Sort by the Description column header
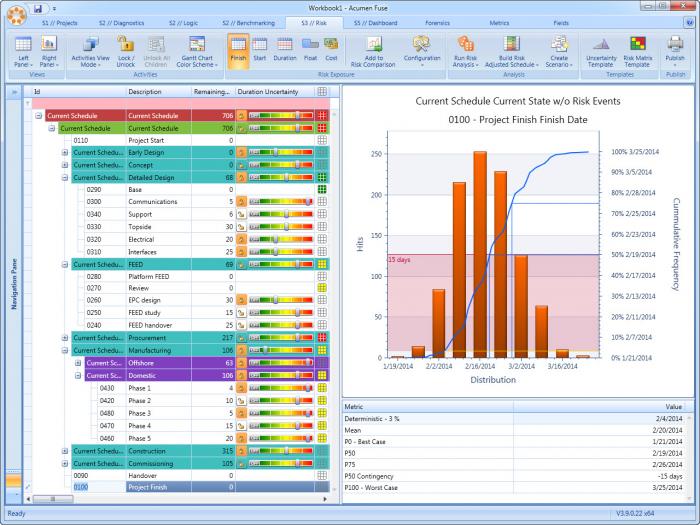Viewport: 700px width, 525px height. [158, 92]
